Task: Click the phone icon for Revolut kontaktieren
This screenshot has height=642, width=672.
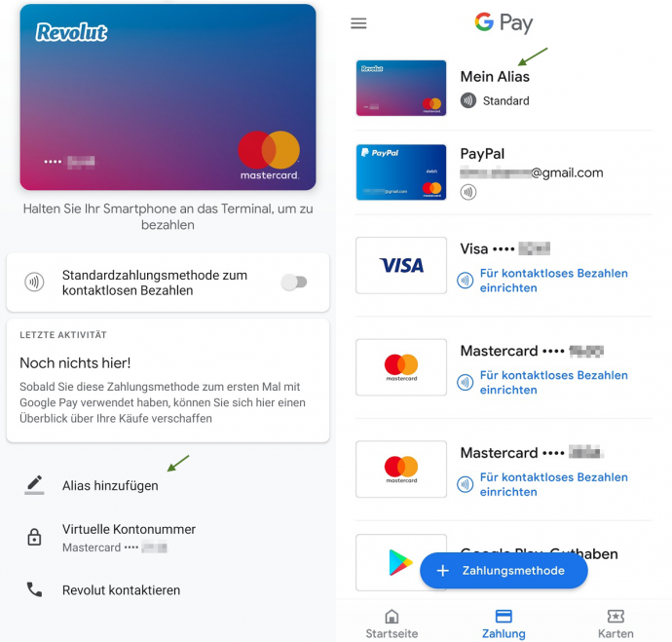Action: coord(34,589)
